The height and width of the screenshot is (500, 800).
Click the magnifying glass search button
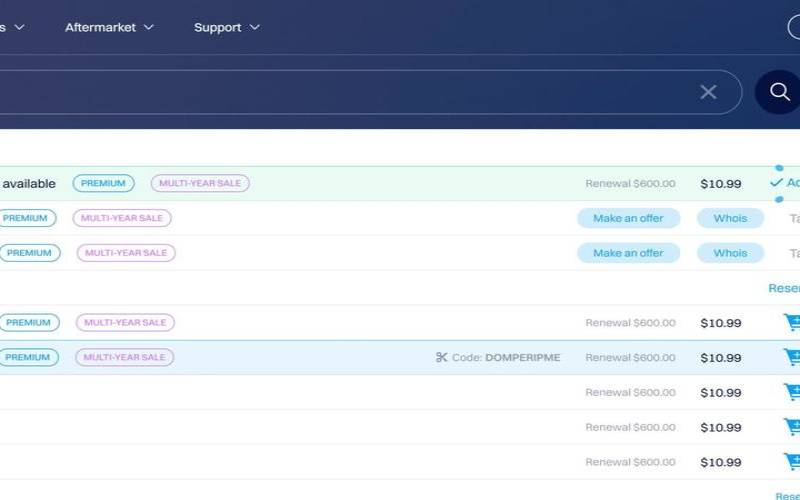(x=778, y=92)
